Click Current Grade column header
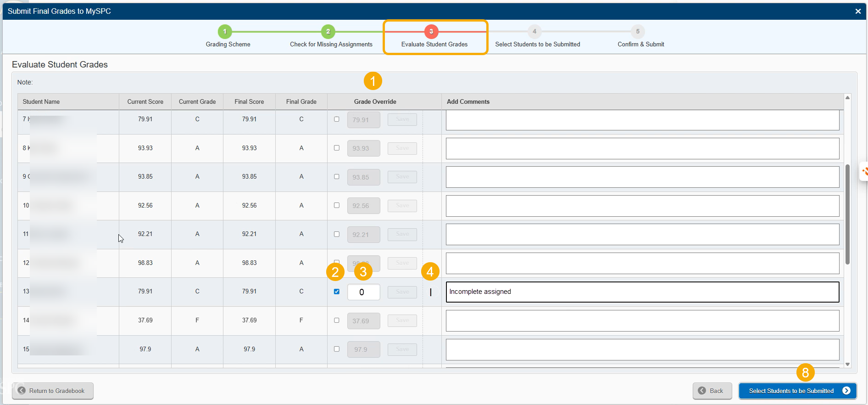Viewport: 868px width, 405px height. click(x=197, y=102)
